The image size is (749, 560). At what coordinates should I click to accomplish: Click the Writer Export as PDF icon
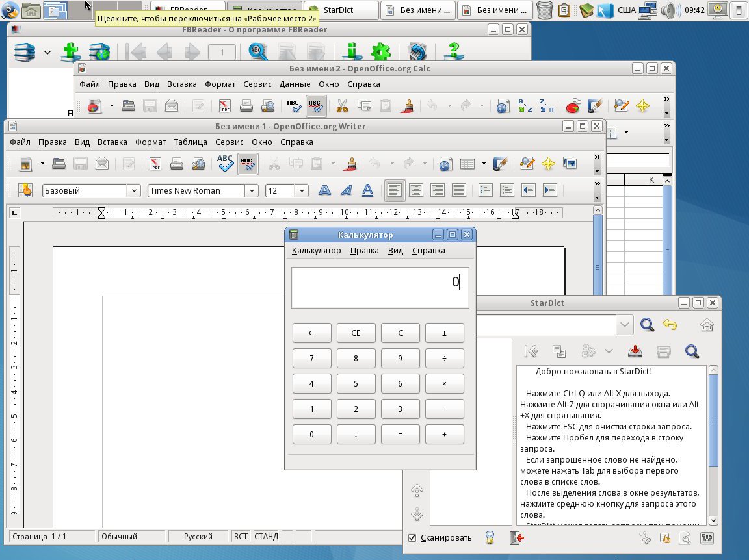(155, 164)
